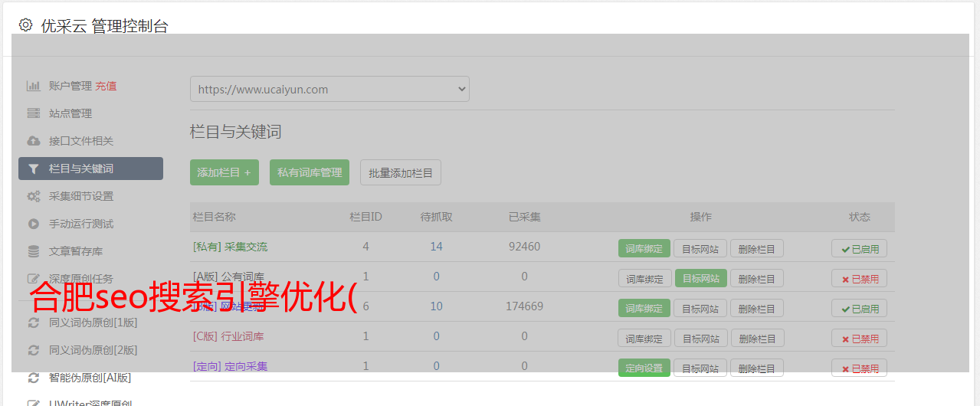This screenshot has height=406, width=980.
Task: Click 删除栏目 for 行业词库 row
Action: 757,338
